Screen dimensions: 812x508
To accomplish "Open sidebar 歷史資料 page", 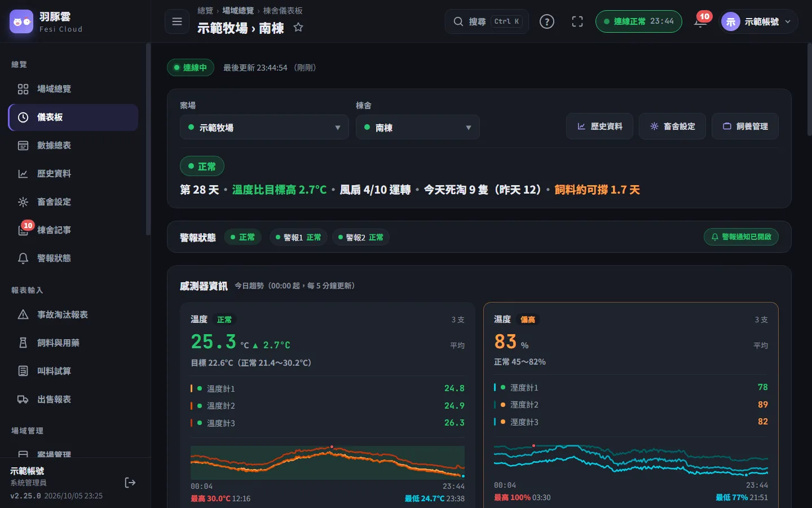I will [x=73, y=174].
